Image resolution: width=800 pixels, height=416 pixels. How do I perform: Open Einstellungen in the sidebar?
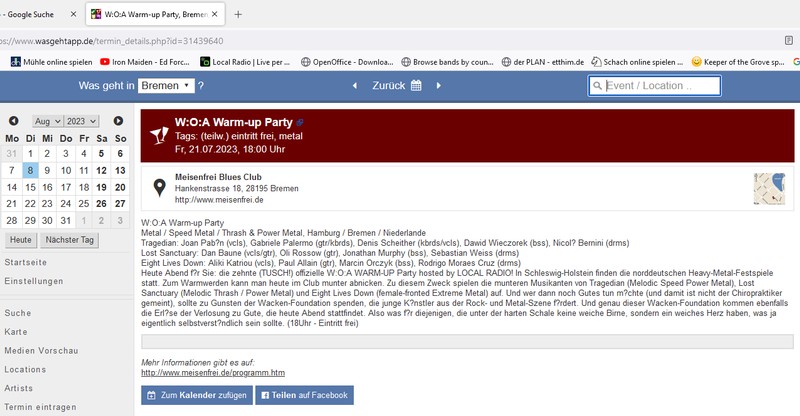click(x=34, y=281)
